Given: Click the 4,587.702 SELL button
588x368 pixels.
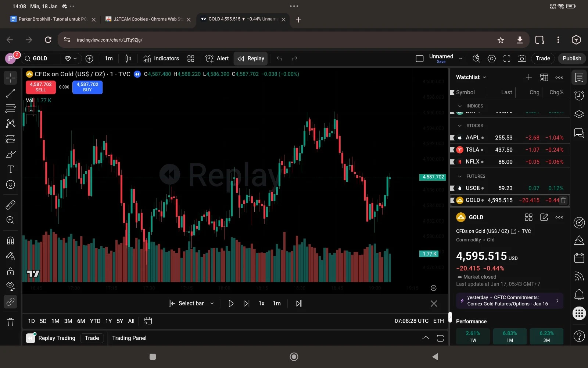Looking at the screenshot, I should click(41, 87).
